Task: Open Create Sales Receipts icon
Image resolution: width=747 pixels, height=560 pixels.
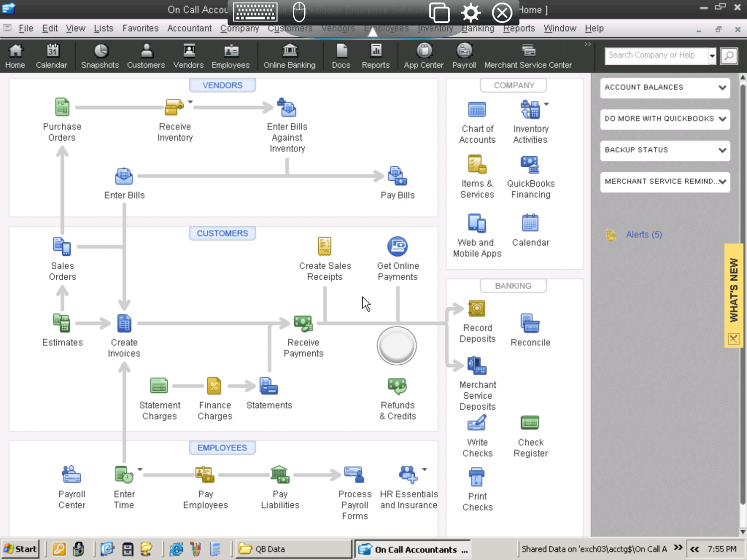Action: [x=325, y=246]
